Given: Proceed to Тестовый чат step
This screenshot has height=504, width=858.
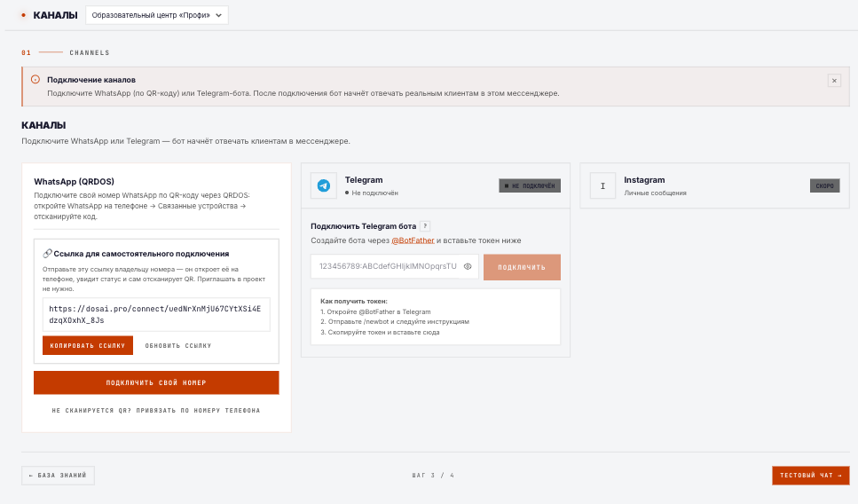Looking at the screenshot, I should [810, 476].
